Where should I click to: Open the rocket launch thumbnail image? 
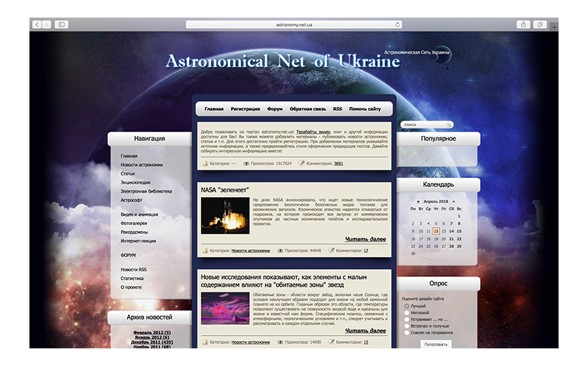(x=225, y=216)
